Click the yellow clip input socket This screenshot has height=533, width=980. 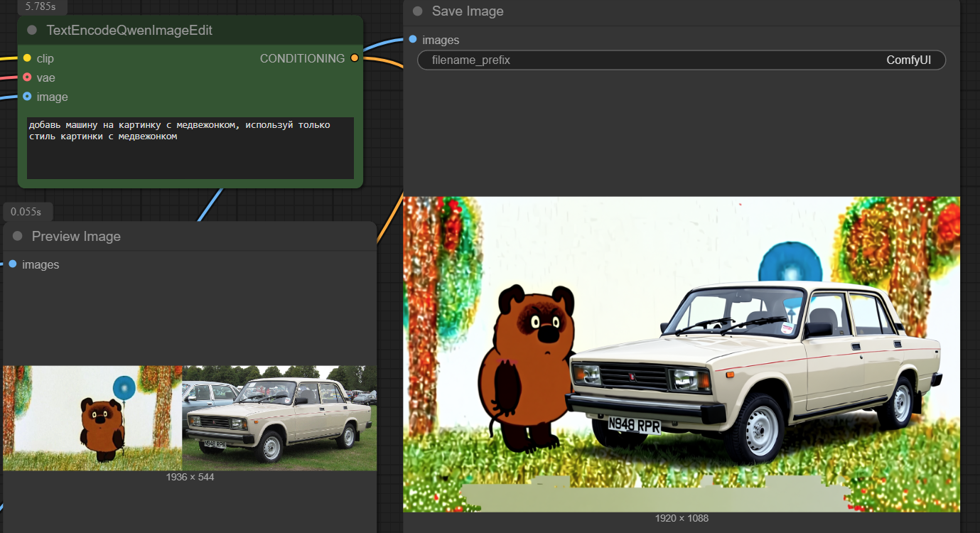tap(27, 58)
